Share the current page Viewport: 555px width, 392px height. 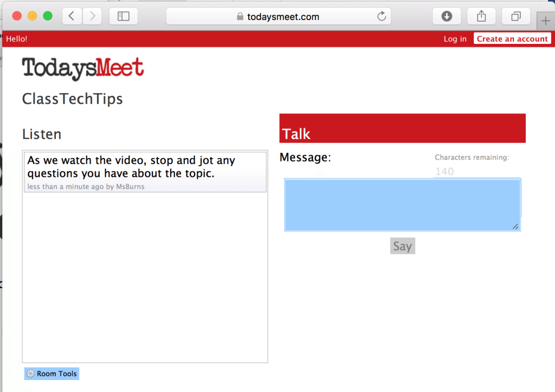pos(481,16)
